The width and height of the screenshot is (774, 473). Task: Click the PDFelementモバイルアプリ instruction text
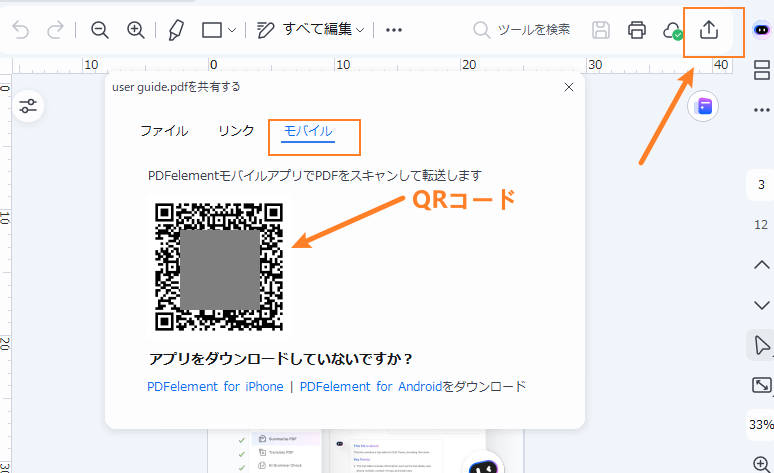tap(315, 176)
